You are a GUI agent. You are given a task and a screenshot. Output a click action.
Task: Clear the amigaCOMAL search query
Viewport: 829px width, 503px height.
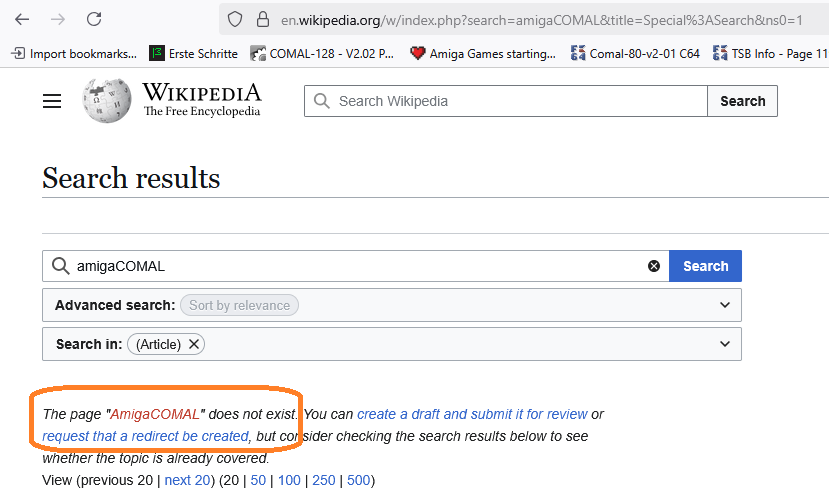point(654,266)
